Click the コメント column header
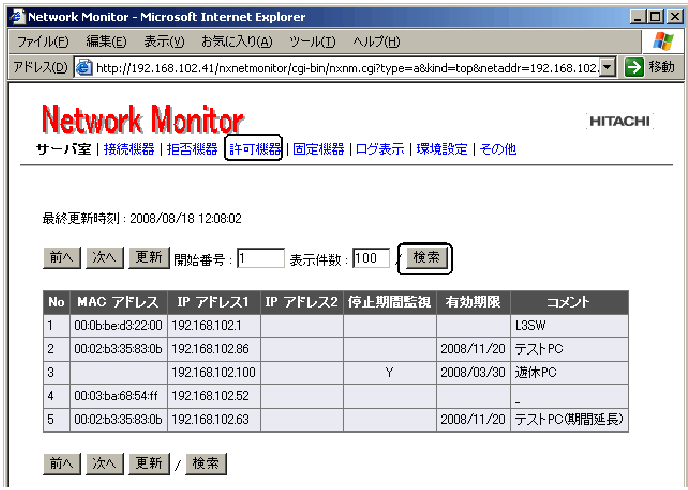 click(x=569, y=302)
